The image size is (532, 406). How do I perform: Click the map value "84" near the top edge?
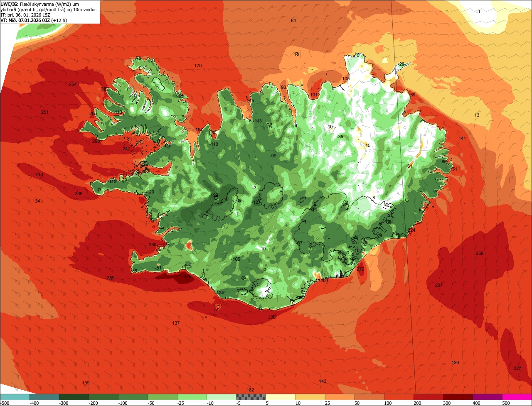point(293,20)
